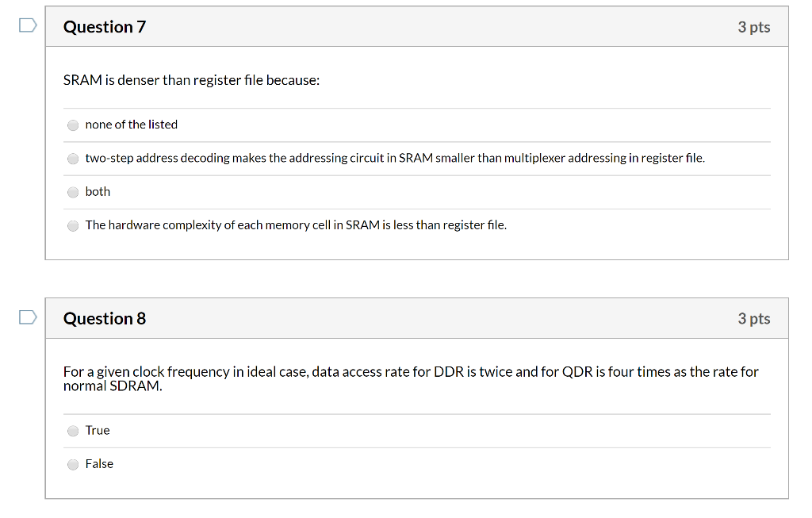The height and width of the screenshot is (518, 812).
Task: Select the 'both' answer for Question 7
Action: [72, 191]
